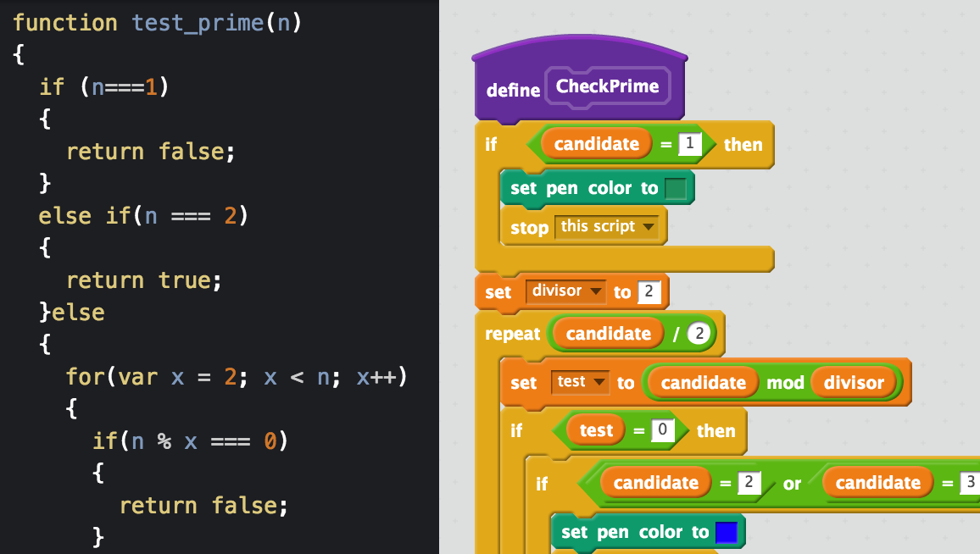Click the orange candidate reporter in the top if
Viewport: 980px width, 554px height.
pos(596,144)
